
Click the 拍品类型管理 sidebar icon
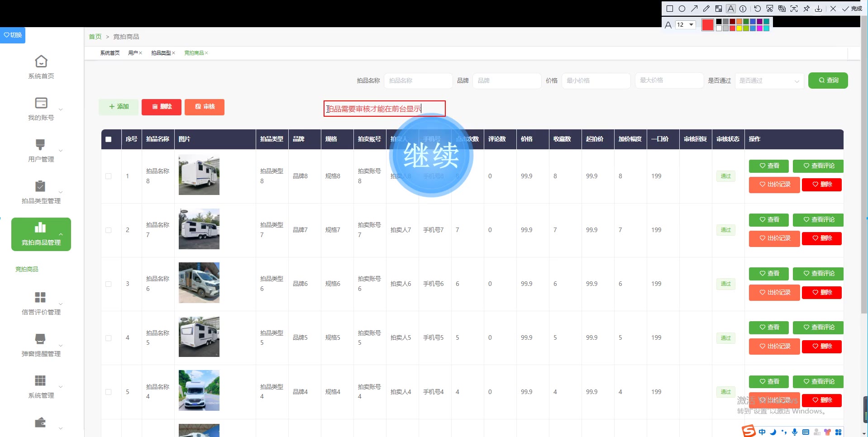pos(40,186)
